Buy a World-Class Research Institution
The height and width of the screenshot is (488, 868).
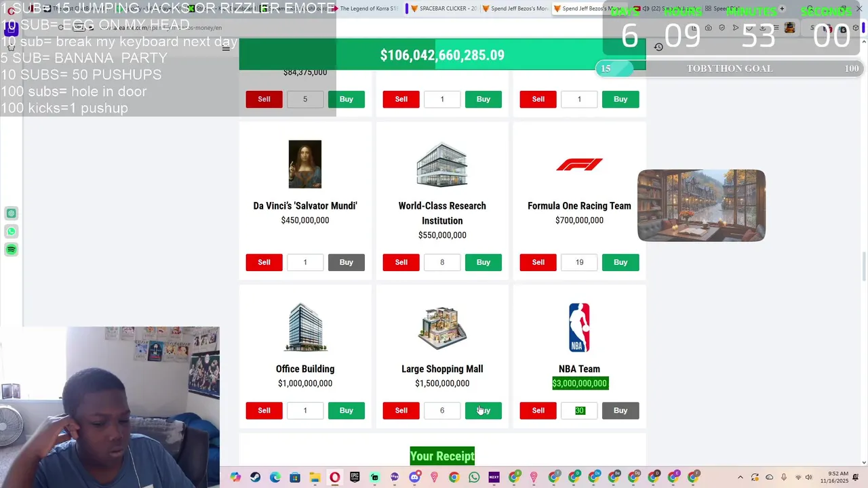pyautogui.click(x=484, y=262)
